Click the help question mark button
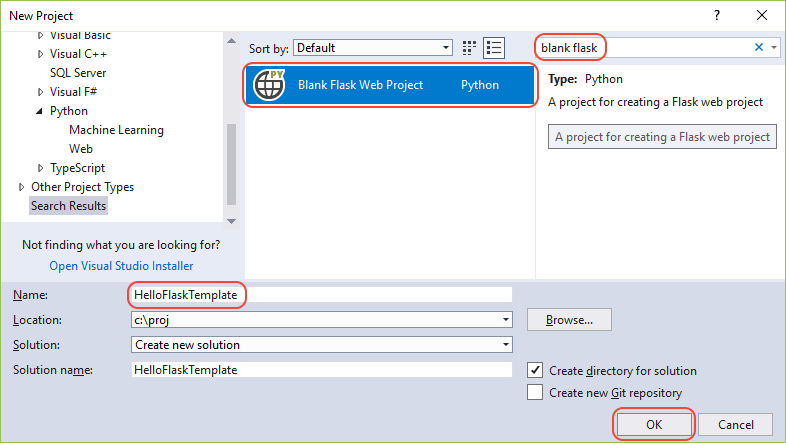Screen dimensions: 786x443 coord(716,16)
